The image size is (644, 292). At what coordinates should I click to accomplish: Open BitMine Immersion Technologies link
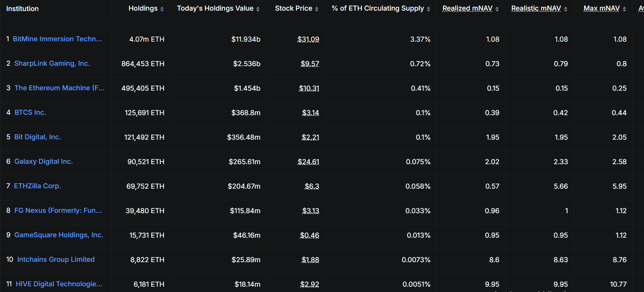(x=57, y=39)
